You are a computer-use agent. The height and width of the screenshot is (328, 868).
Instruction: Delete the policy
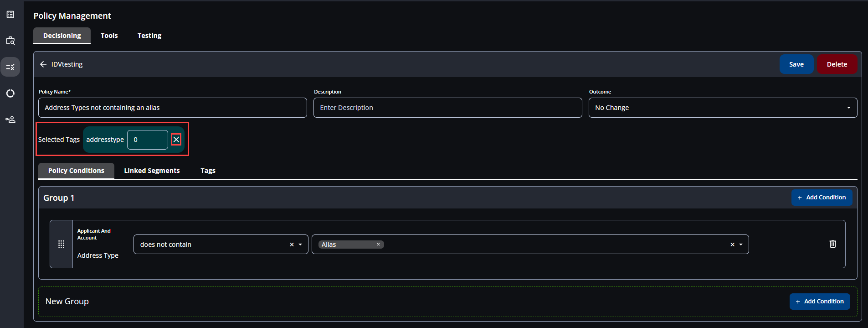click(x=837, y=64)
